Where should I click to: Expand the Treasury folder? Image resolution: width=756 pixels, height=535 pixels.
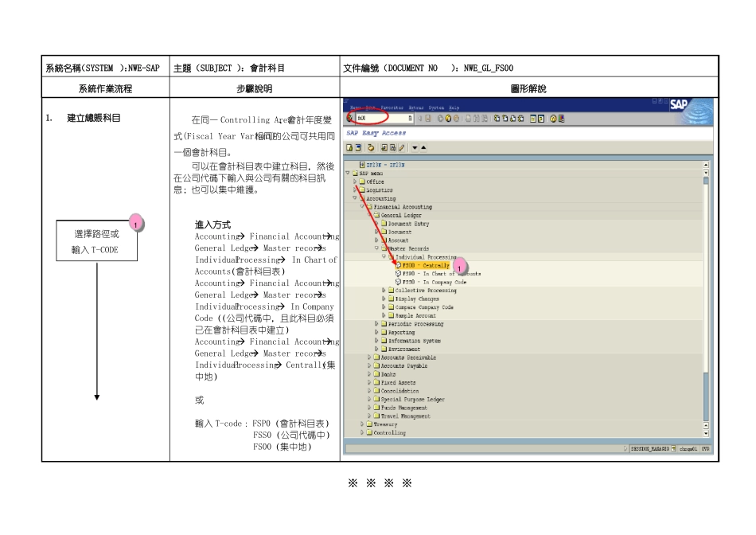362,424
